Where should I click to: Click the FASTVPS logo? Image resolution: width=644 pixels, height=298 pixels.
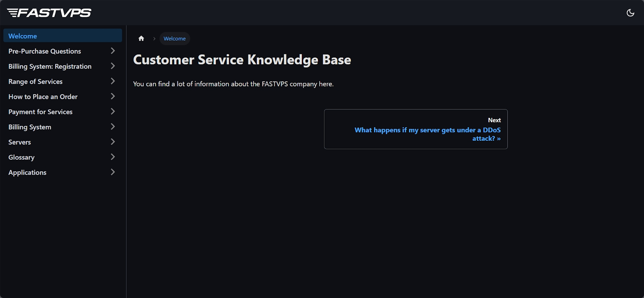tap(49, 13)
